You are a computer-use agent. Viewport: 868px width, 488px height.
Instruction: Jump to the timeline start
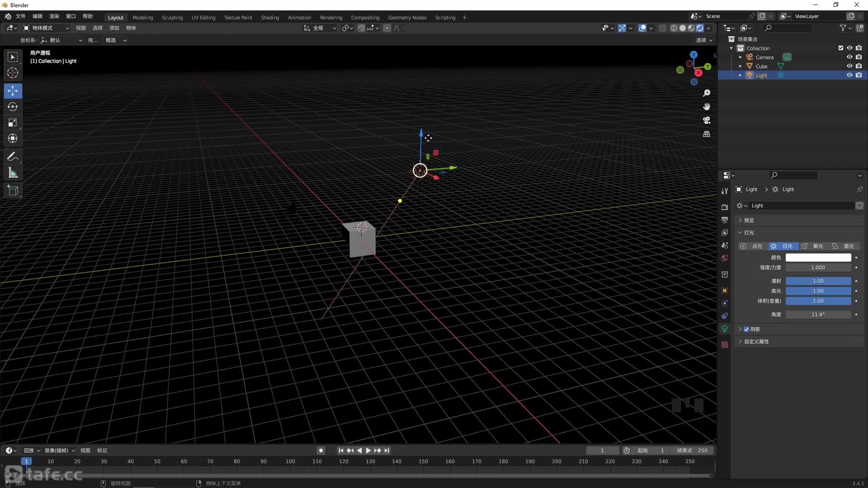coord(341,450)
